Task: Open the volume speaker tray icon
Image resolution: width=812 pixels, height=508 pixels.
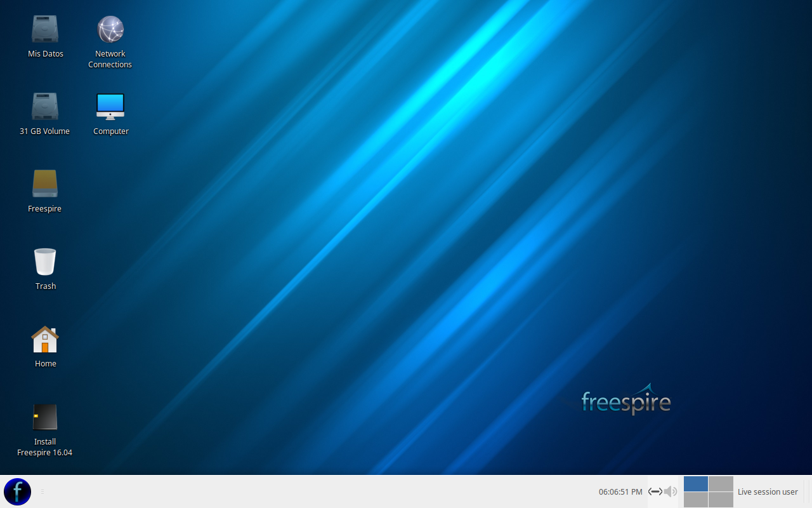Action: 671,491
